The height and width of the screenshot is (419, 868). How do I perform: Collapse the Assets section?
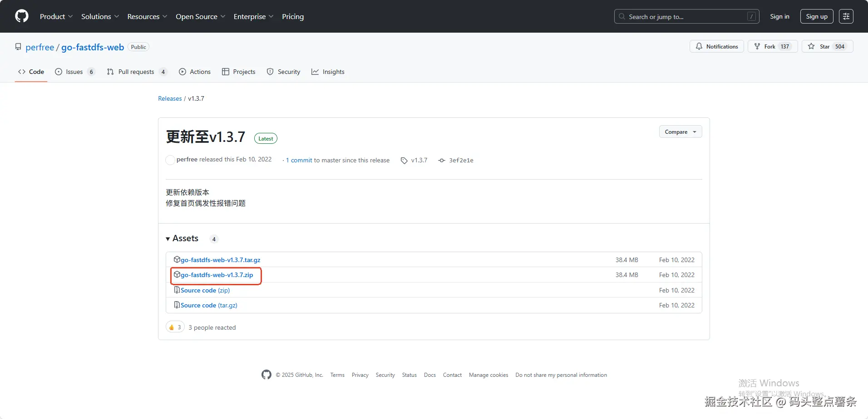click(182, 239)
